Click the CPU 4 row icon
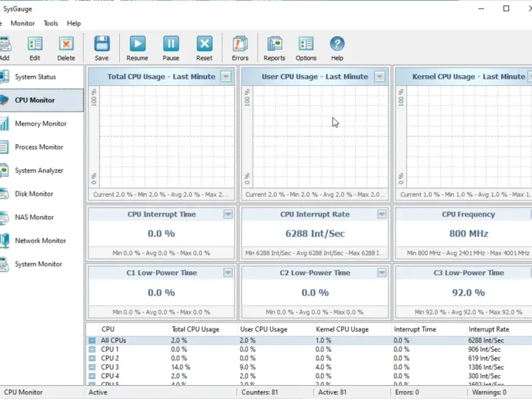Screen dimensions: 532x399 coord(92,376)
